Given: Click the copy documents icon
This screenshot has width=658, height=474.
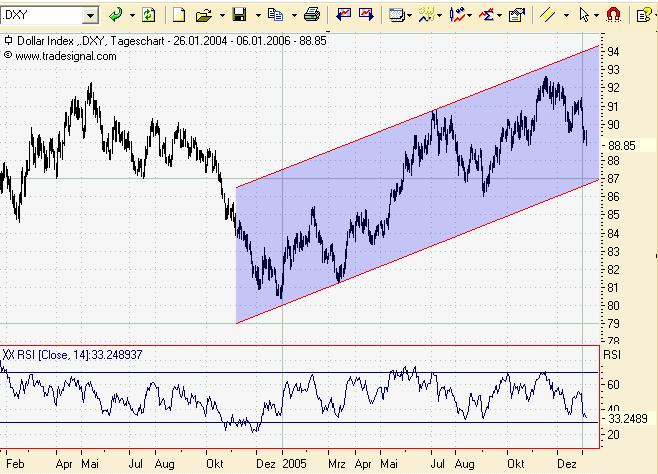Looking at the screenshot, I should [275, 16].
